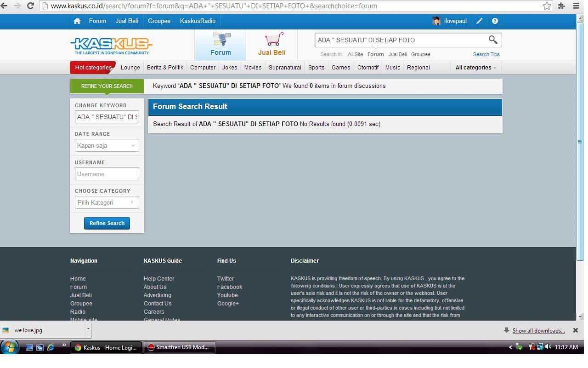Click the Username filter input field
Image resolution: width=588 pixels, height=368 pixels.
coord(107,174)
